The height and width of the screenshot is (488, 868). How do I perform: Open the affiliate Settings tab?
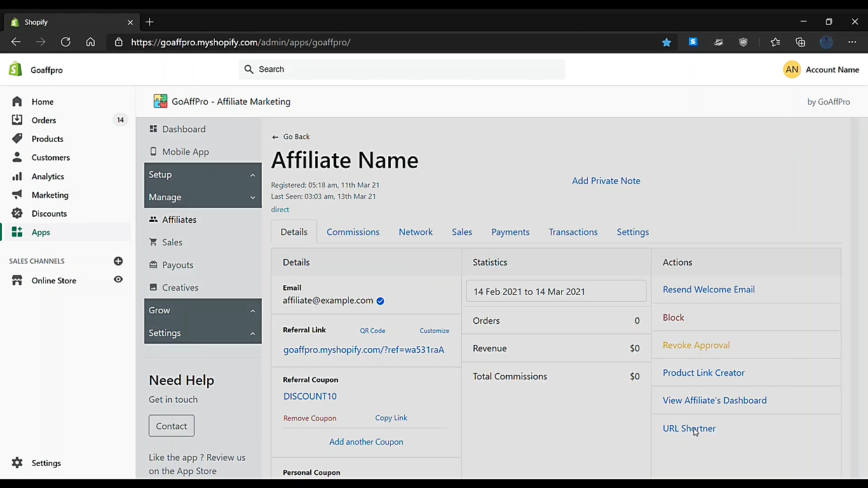[633, 232]
